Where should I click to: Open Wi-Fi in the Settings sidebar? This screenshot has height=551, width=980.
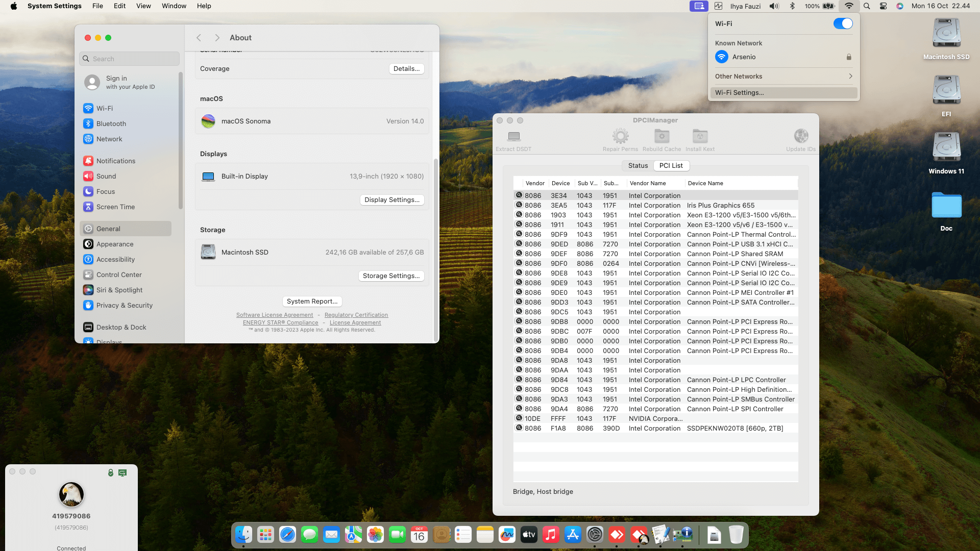(126, 108)
